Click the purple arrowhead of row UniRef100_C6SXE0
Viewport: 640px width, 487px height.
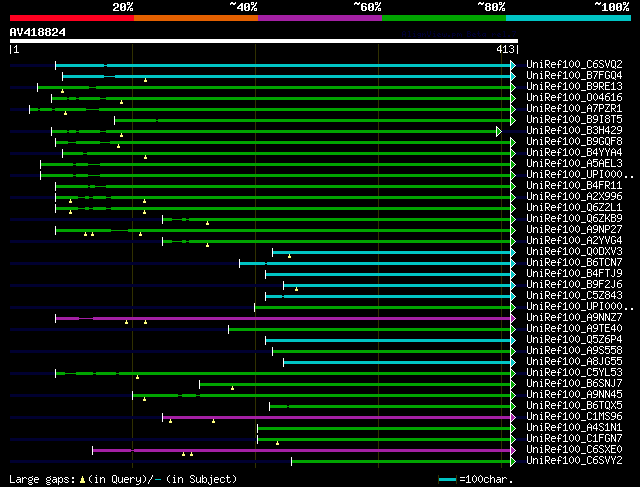tap(513, 451)
